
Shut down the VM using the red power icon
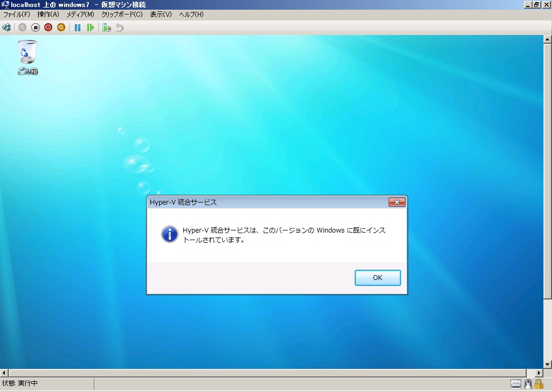(x=48, y=27)
